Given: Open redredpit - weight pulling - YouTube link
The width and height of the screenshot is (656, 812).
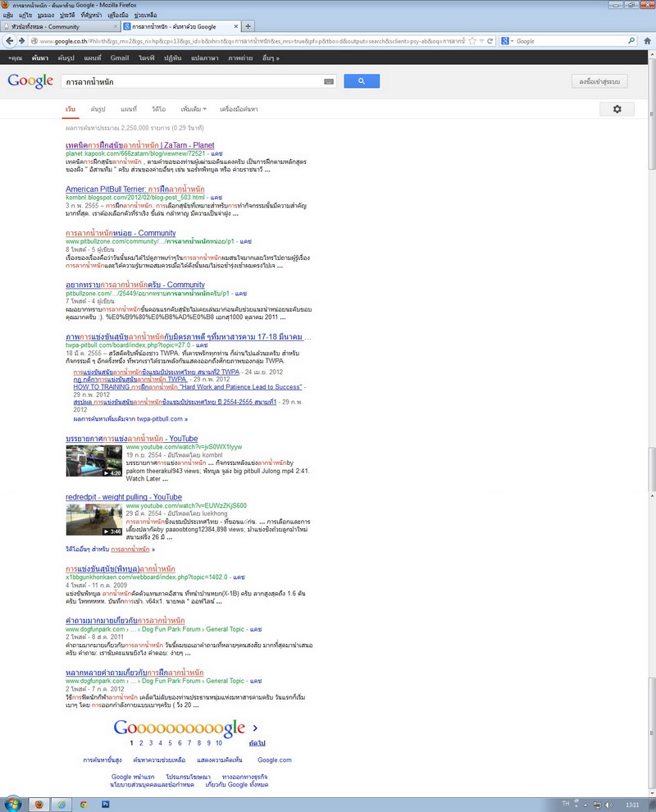Looking at the screenshot, I should point(124,496).
